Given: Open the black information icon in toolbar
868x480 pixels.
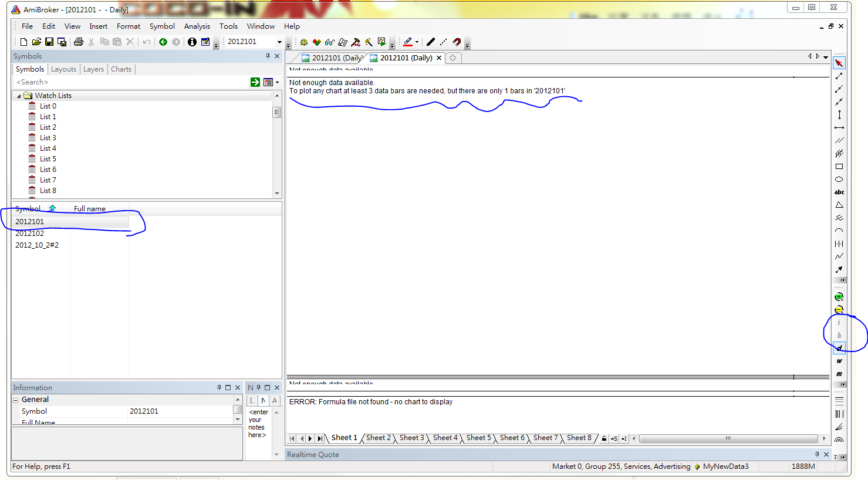Looking at the screenshot, I should [192, 42].
